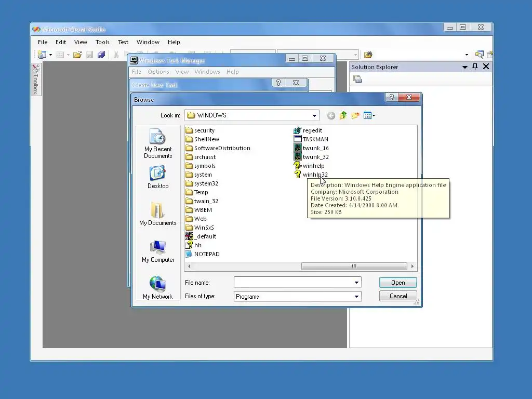Select the ShellNew folder
The width and height of the screenshot is (532, 399).
point(203,139)
